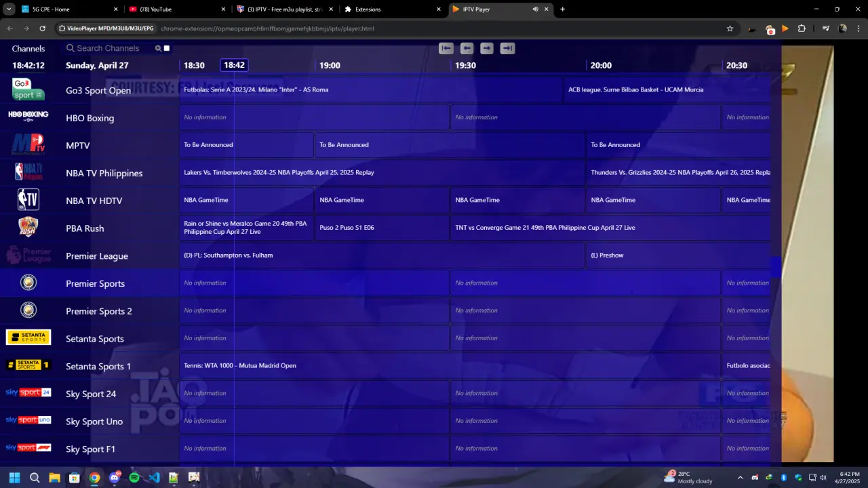Open a new browser tab
Image resolution: width=868 pixels, height=488 pixels.
[562, 9]
